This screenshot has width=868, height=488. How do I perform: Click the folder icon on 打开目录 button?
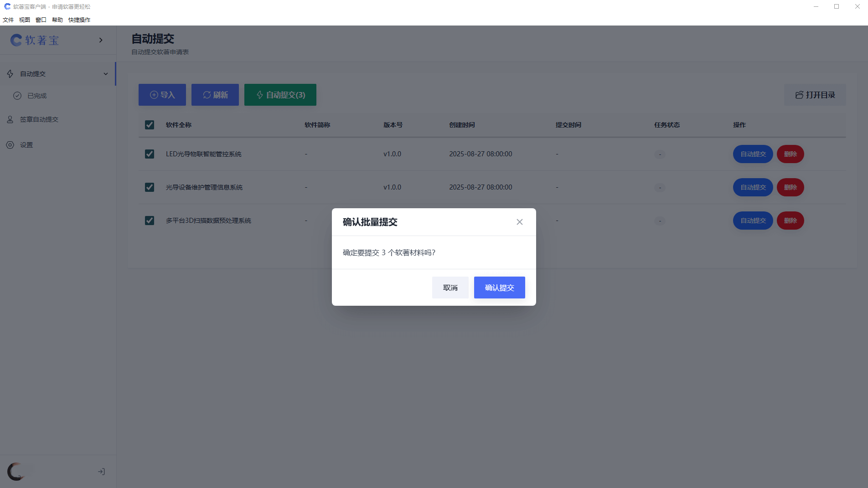pyautogui.click(x=799, y=95)
